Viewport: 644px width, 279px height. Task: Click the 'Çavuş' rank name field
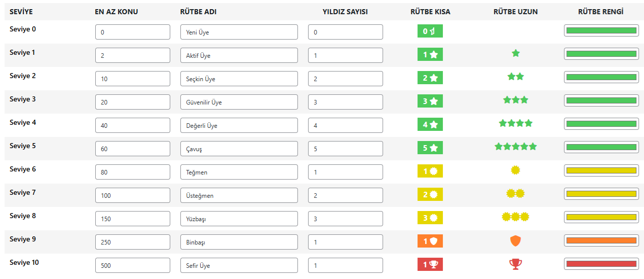click(x=239, y=149)
